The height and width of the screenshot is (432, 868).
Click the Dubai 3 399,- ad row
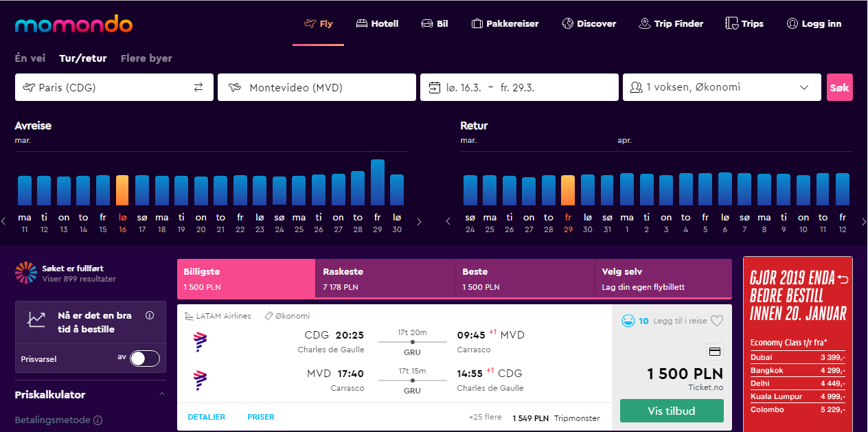pyautogui.click(x=797, y=357)
